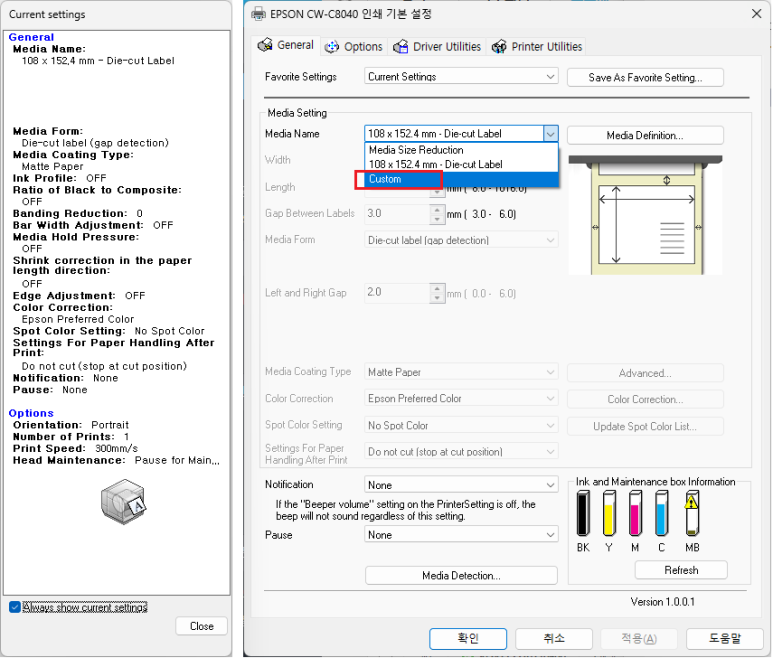Click the Gap Between Labels value field
The image size is (773, 658).
(397, 213)
